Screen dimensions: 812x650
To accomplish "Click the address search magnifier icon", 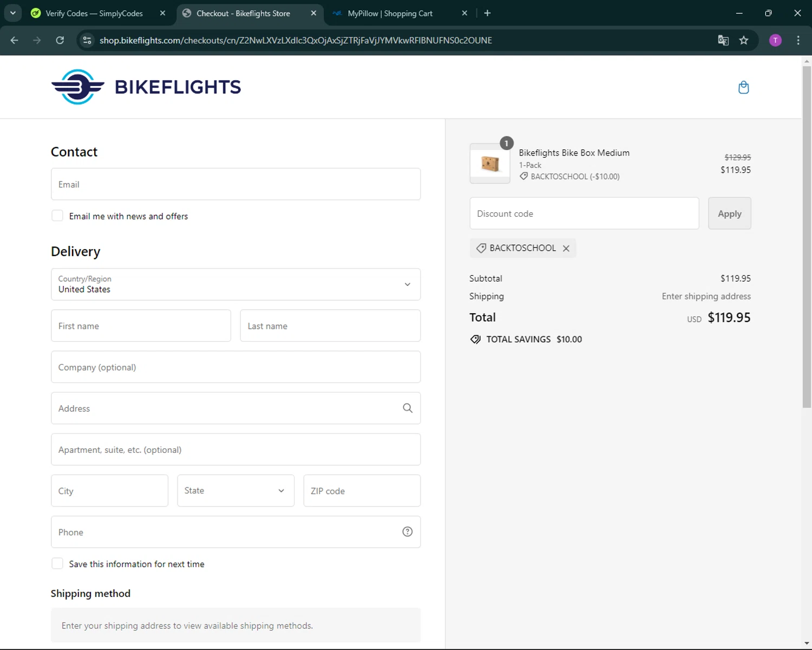I will click(x=408, y=408).
